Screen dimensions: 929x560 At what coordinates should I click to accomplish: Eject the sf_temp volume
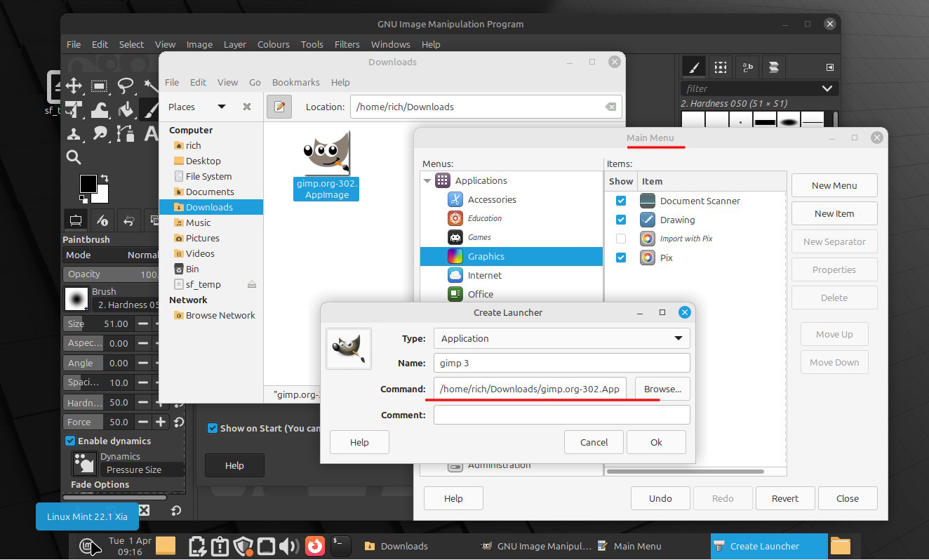pyautogui.click(x=252, y=284)
